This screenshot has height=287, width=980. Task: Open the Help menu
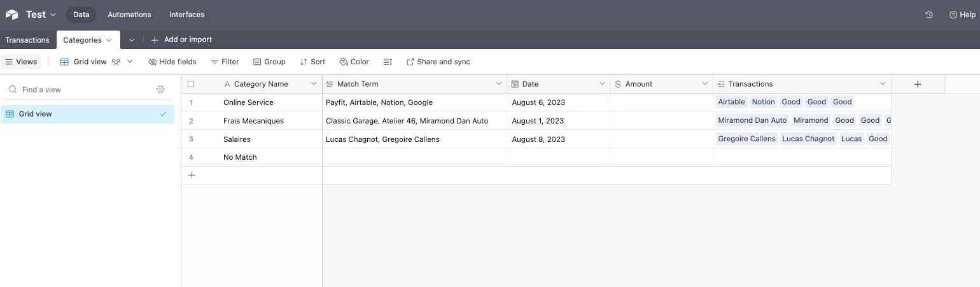tap(962, 15)
